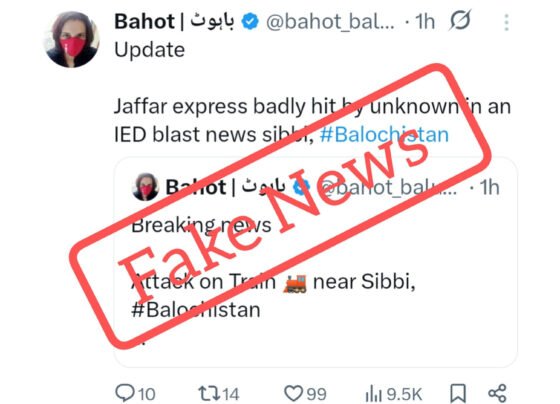Image resolution: width=560 pixels, height=404 pixels.
Task: Click the quoted tweet's 1h timestamp
Action: [x=490, y=187]
